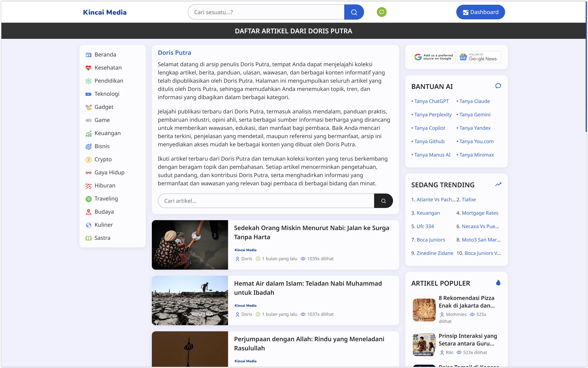Open article 'Hemat Air dalam Islam'
The image size is (588, 368).
tap(308, 288)
